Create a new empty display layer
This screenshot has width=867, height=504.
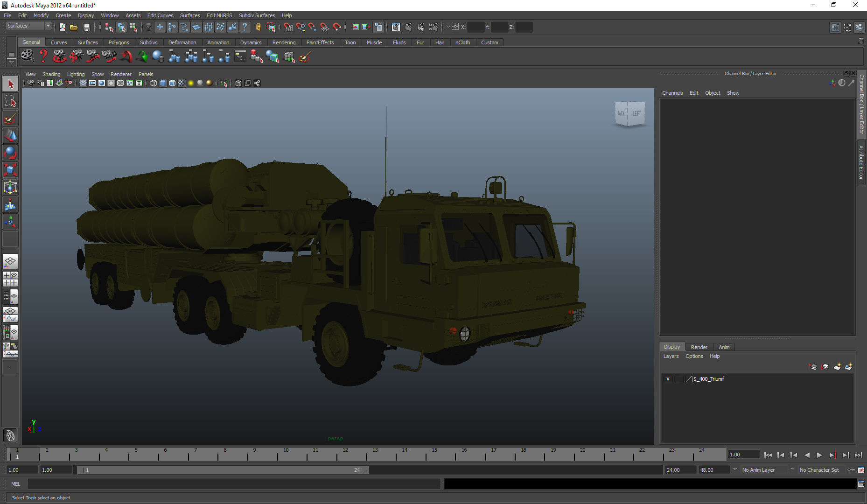click(x=837, y=367)
